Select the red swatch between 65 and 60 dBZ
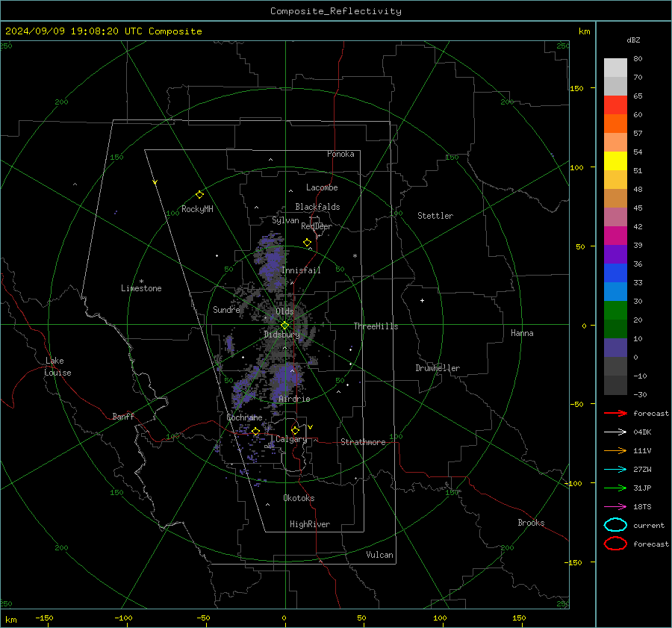Viewport: 672px width, 628px height. tap(615, 105)
